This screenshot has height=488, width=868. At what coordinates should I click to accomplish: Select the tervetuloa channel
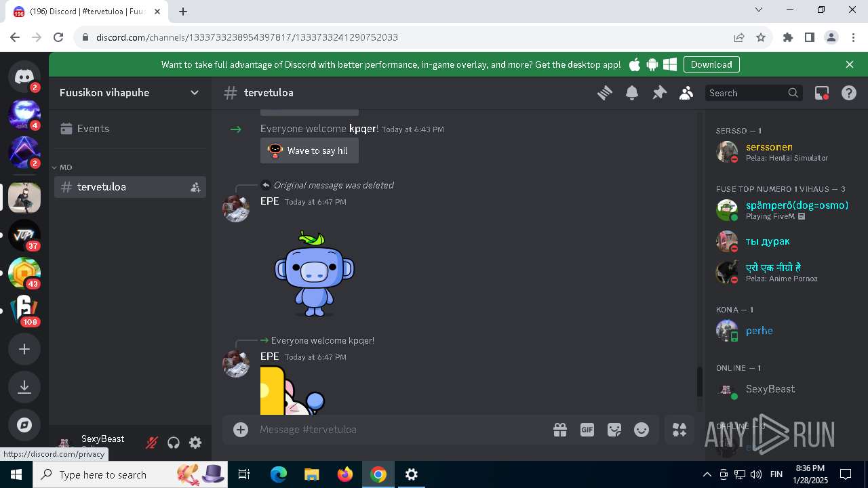click(x=130, y=187)
